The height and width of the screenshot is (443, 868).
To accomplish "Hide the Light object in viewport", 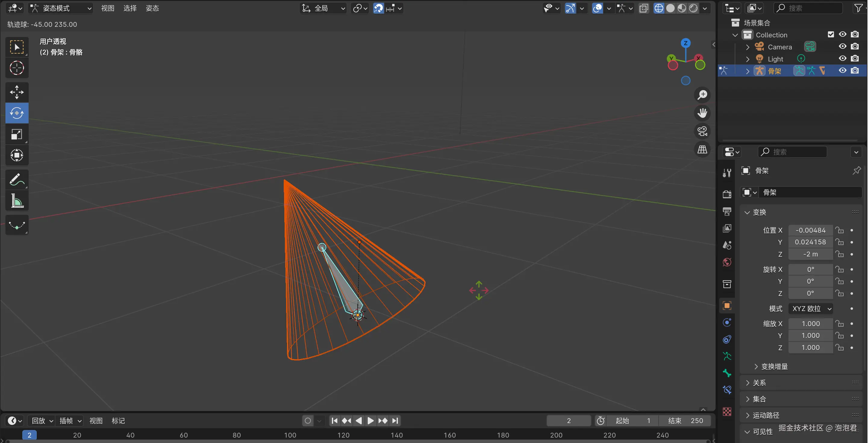I will pos(843,59).
